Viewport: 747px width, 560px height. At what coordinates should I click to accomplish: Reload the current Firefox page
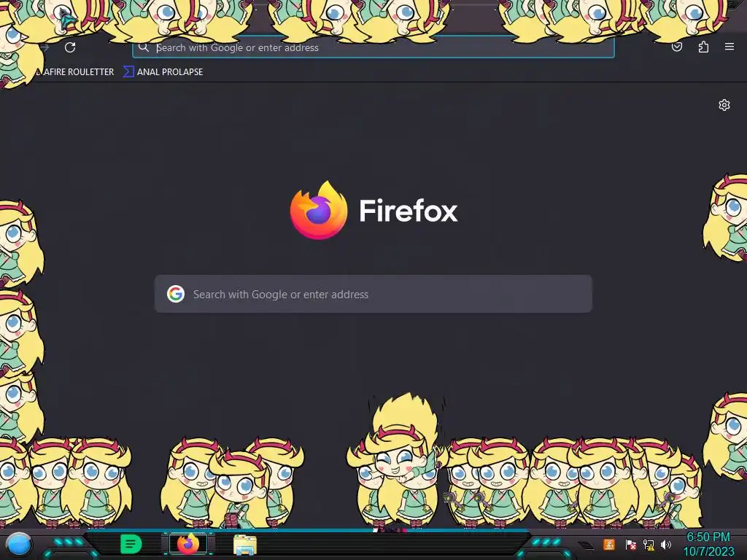point(70,47)
